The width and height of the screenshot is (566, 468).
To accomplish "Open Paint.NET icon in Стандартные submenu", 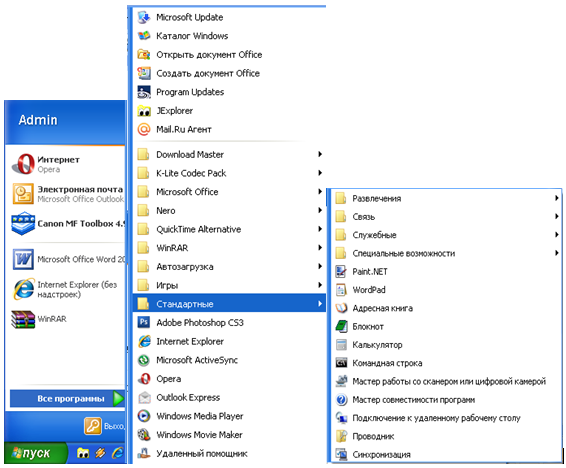I will 341,271.
